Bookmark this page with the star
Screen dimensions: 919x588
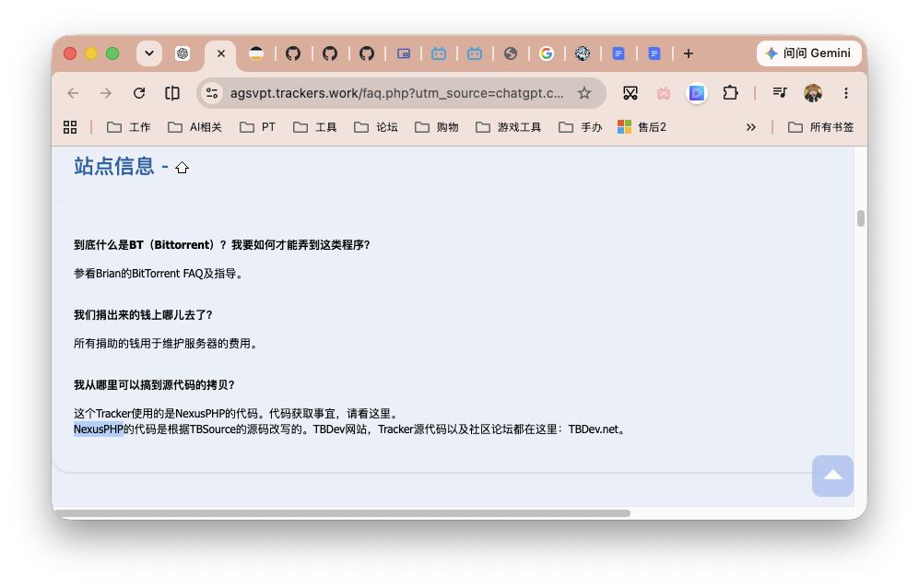pos(584,93)
